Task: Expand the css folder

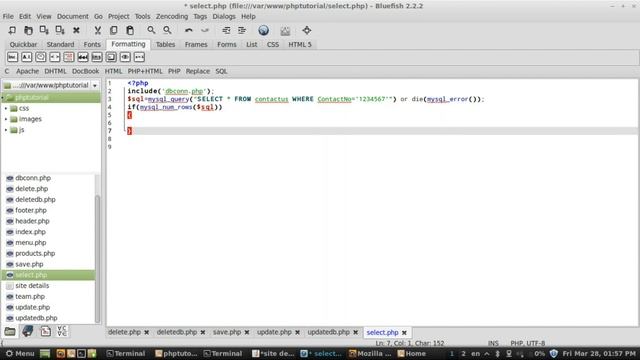Action: [x=6, y=108]
